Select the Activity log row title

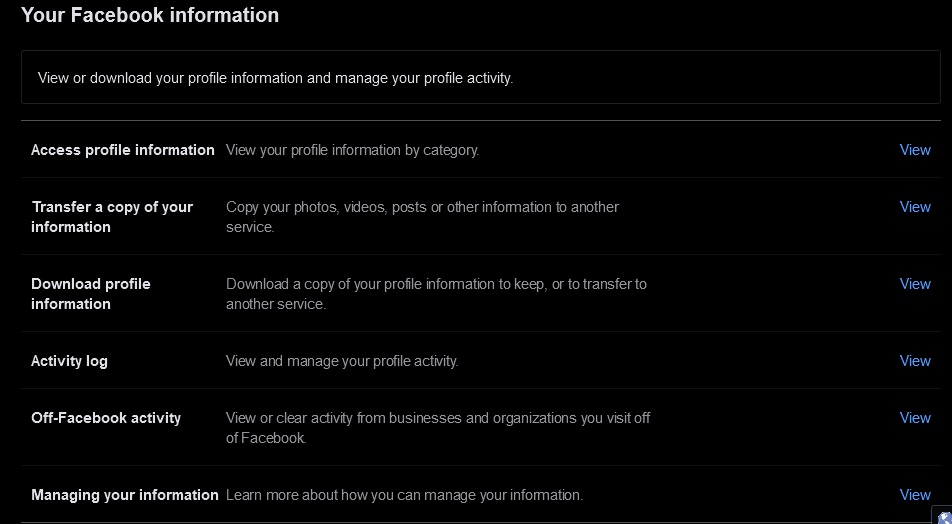[69, 361]
